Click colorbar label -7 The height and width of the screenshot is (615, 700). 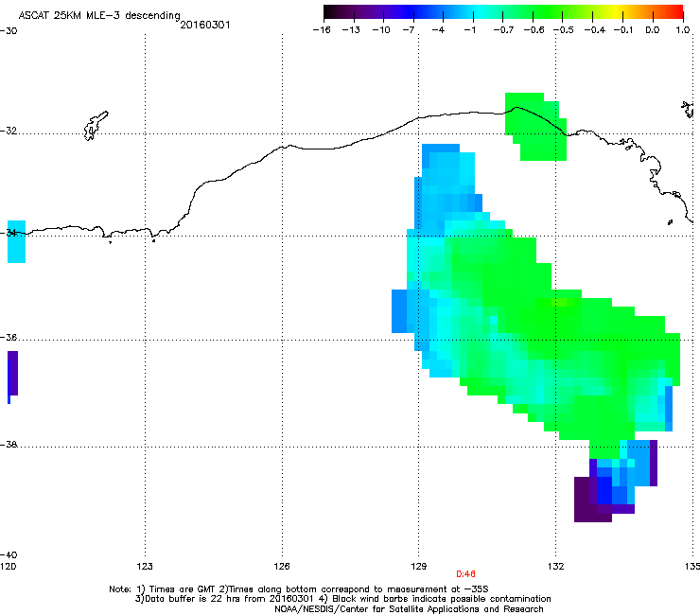408,30
